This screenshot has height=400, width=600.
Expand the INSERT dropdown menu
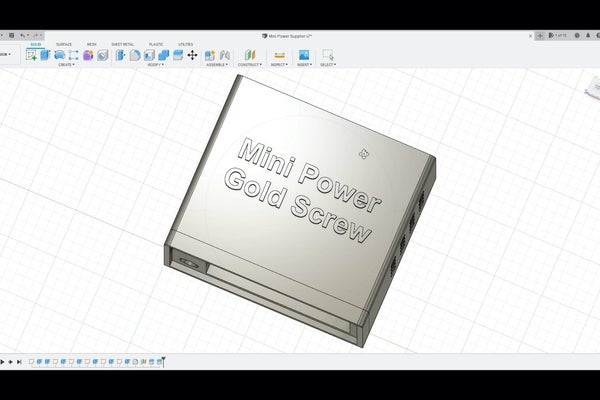pos(305,65)
